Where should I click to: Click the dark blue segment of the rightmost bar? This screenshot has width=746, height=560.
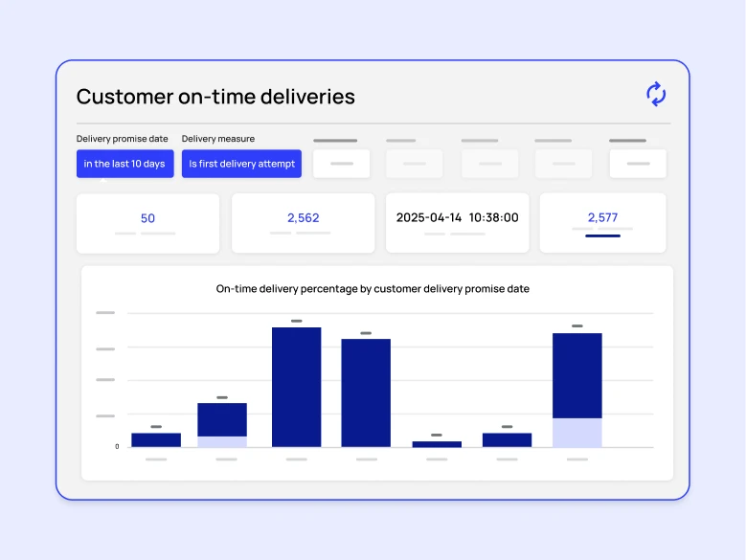(577, 375)
